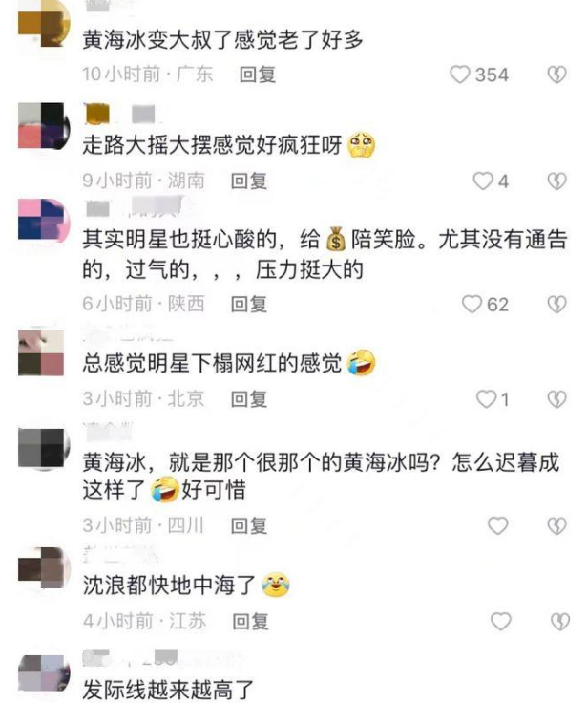Open avatar of the 发际线 commenter
Screen dimensions: 588x703
(44, 673)
